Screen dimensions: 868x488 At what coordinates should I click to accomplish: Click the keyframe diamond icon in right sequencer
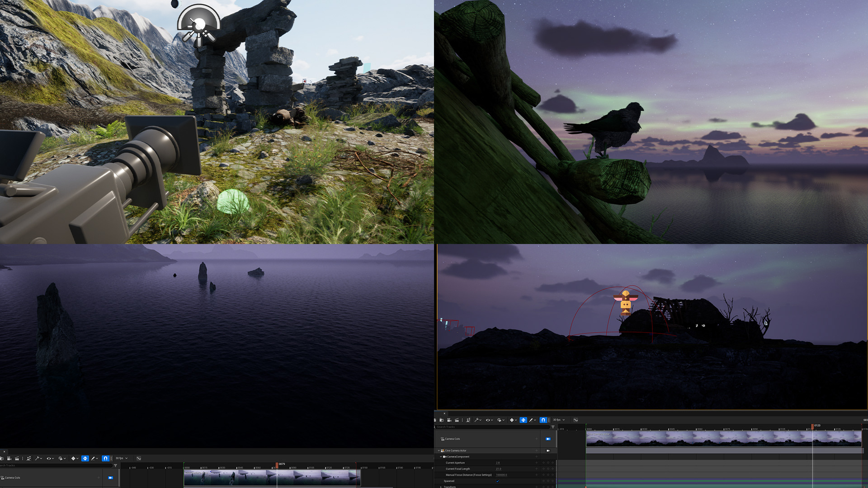(x=512, y=420)
